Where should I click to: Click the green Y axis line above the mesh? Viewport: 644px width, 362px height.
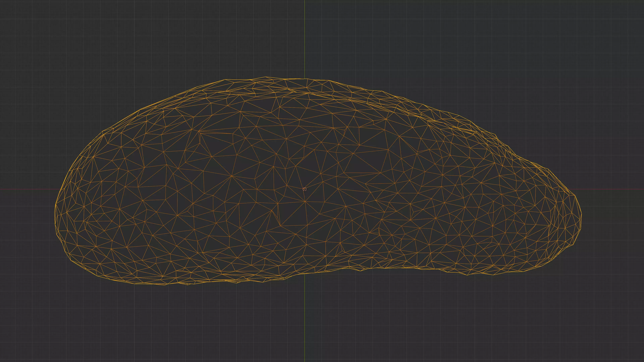305,38
